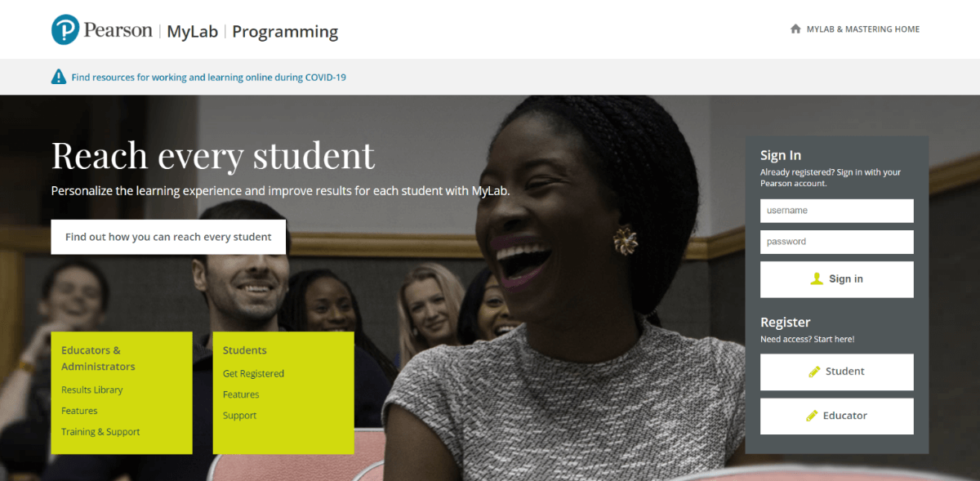Focus the password input field

[x=837, y=242]
